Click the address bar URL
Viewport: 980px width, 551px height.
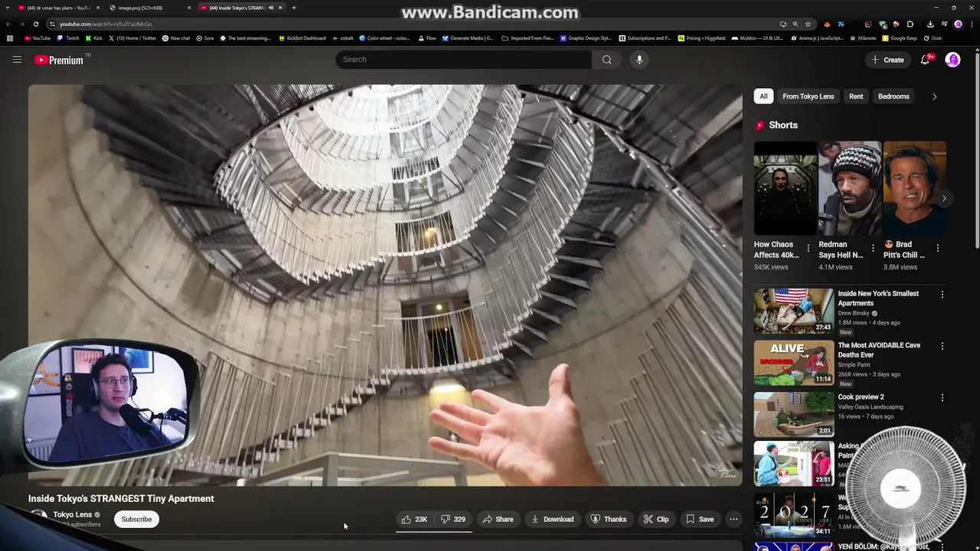tap(106, 24)
